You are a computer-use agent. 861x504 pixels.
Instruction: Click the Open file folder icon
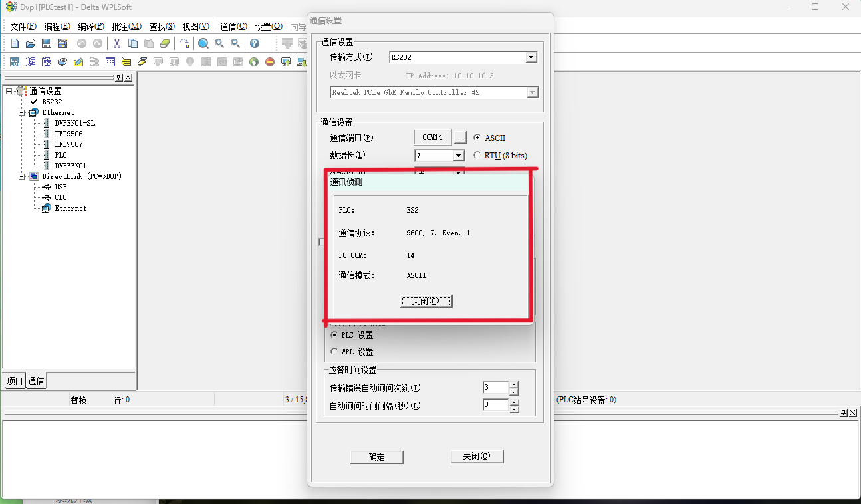(31, 43)
